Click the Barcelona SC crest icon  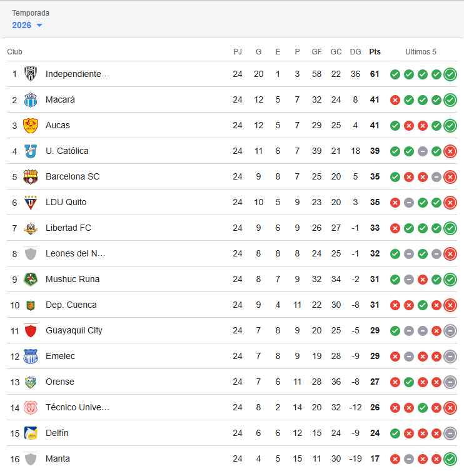coord(31,176)
